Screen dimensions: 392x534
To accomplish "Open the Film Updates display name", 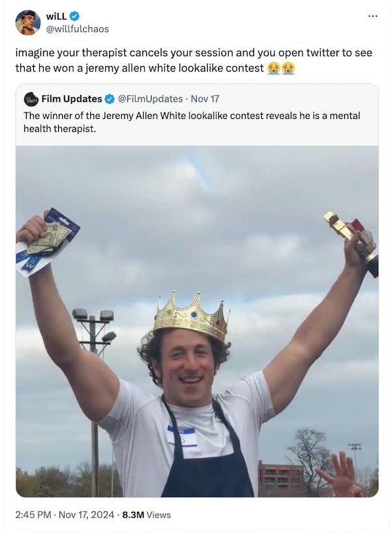I will pos(71,99).
